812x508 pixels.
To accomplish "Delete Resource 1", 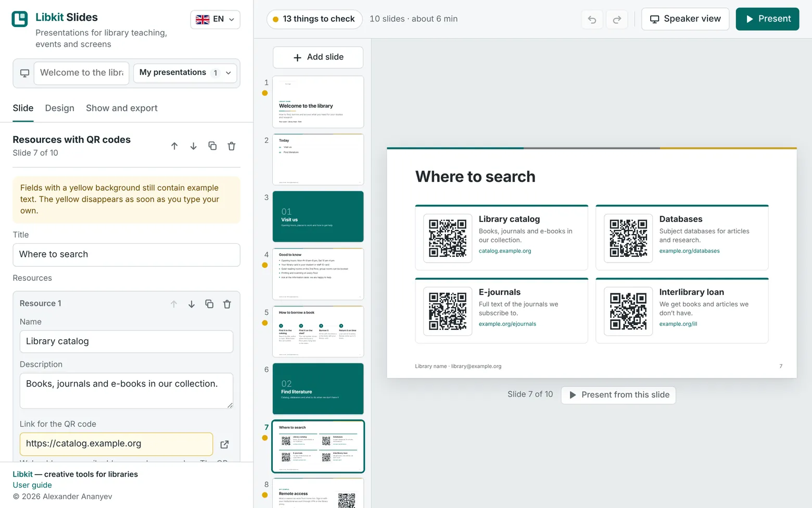I will click(x=227, y=304).
